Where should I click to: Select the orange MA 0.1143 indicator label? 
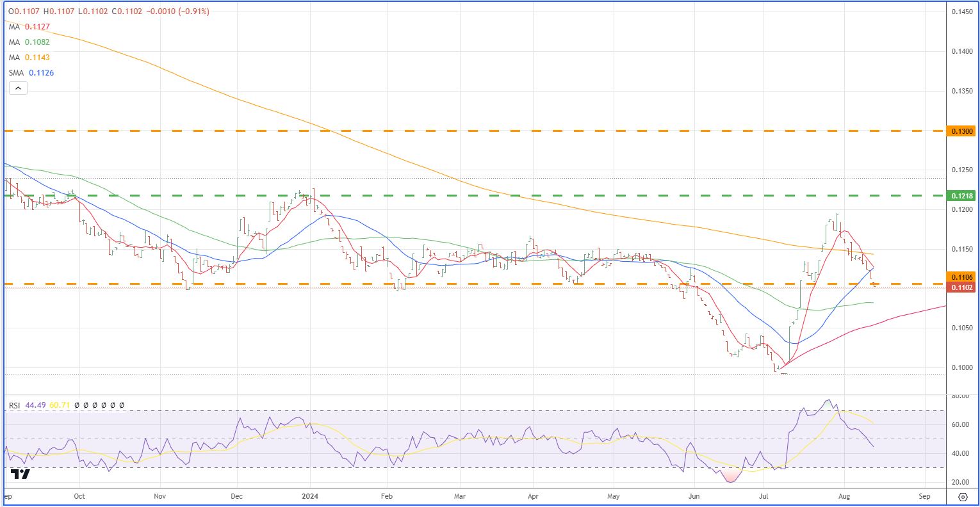pyautogui.click(x=29, y=58)
